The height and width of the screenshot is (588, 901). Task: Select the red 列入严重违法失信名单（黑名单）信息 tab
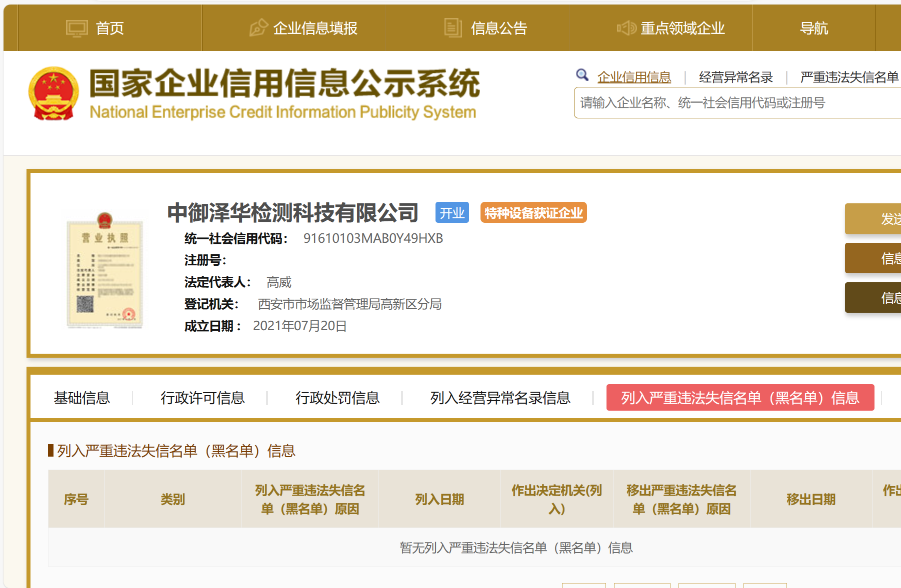[740, 398]
